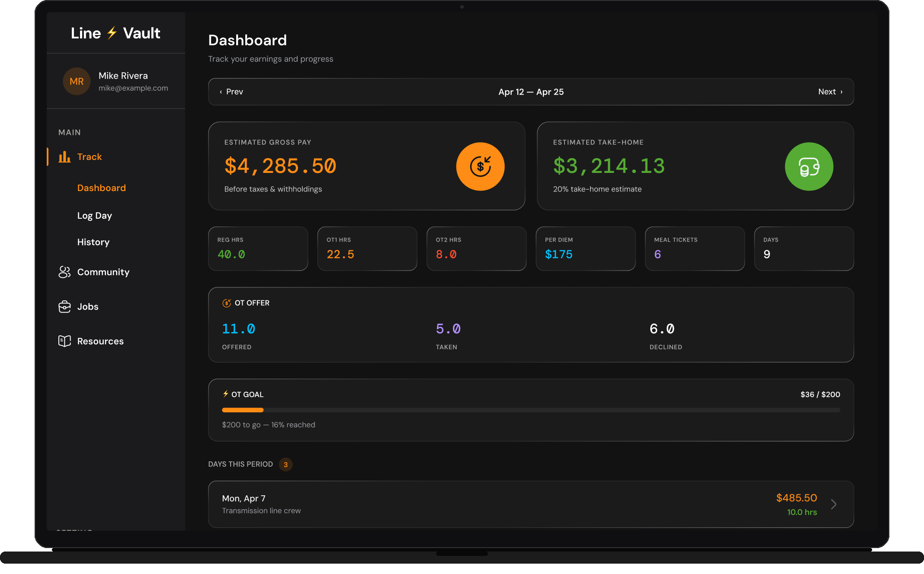Click the Transmission line crew text
The height and width of the screenshot is (574, 924).
coord(261,511)
